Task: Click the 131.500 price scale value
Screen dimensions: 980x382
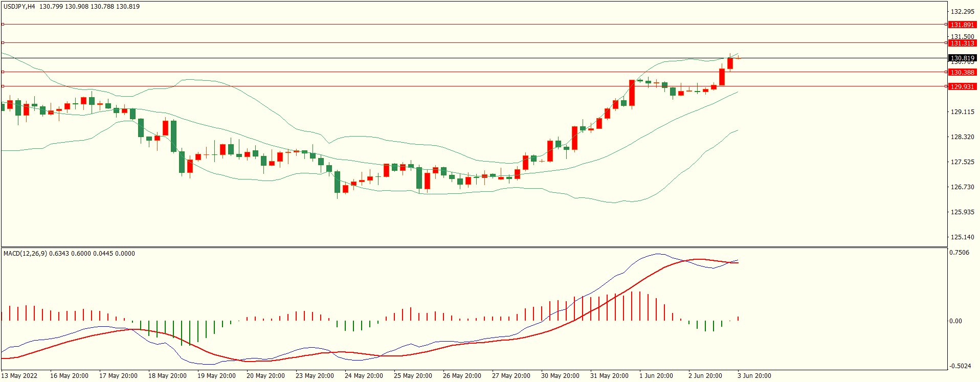Action: 962,37
